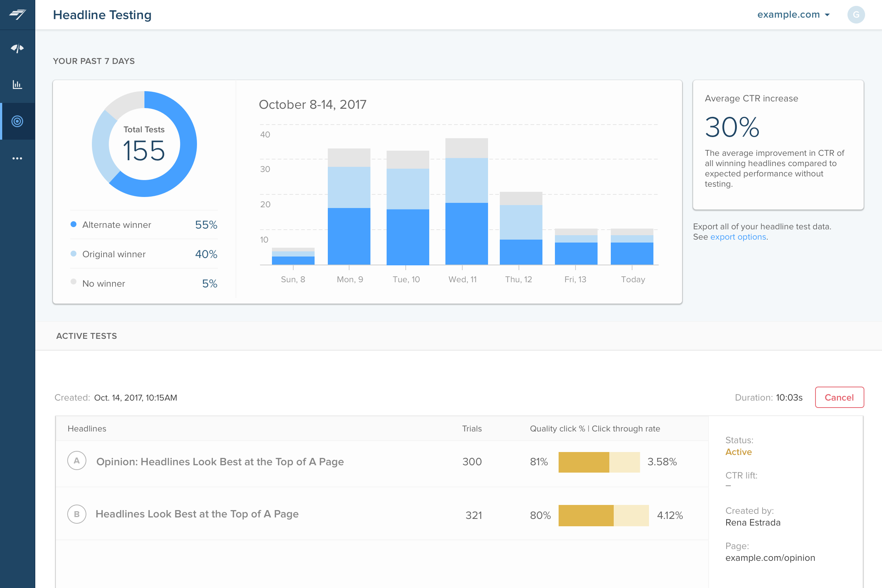
Task: Click the Mon, 9 stacked bar
Action: [x=349, y=207]
